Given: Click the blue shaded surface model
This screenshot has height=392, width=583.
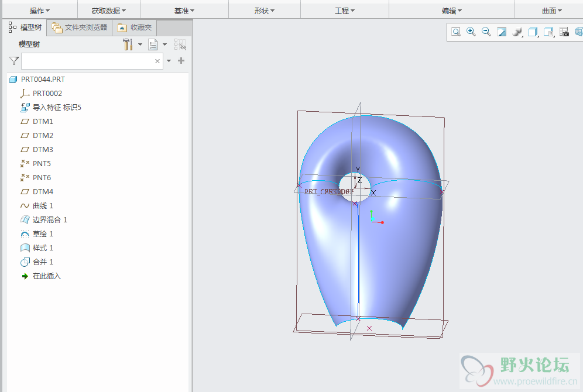Looking at the screenshot, I should point(402,242).
